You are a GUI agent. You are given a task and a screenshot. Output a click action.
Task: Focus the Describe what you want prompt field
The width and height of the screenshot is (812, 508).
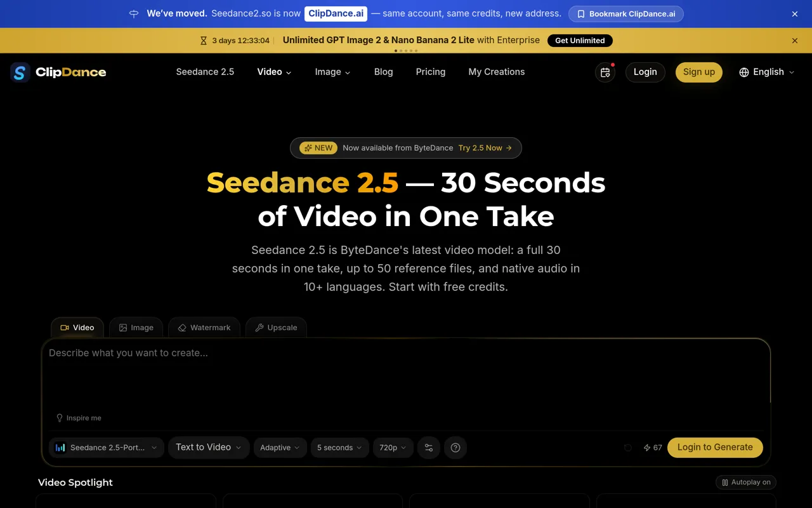tap(406, 375)
